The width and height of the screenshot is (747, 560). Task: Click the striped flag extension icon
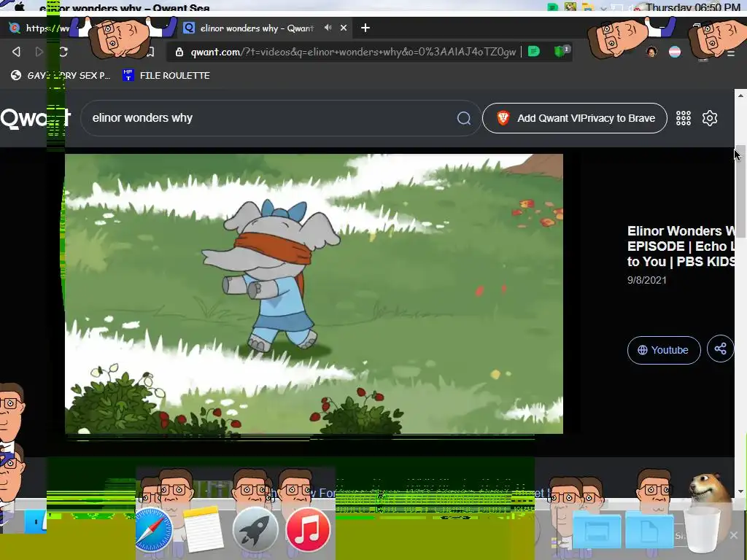pyautogui.click(x=675, y=52)
